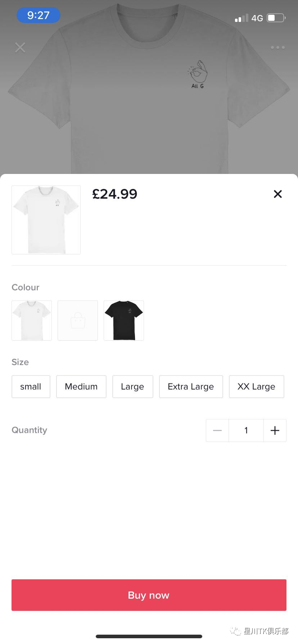Close the product options sheet
The image size is (298, 644).
277,194
